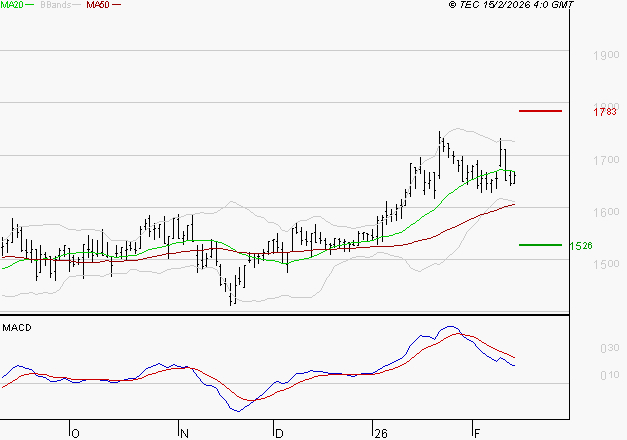Screen dimensions: 627x440
Task: Click the MA50 legend label
Action: point(98,5)
